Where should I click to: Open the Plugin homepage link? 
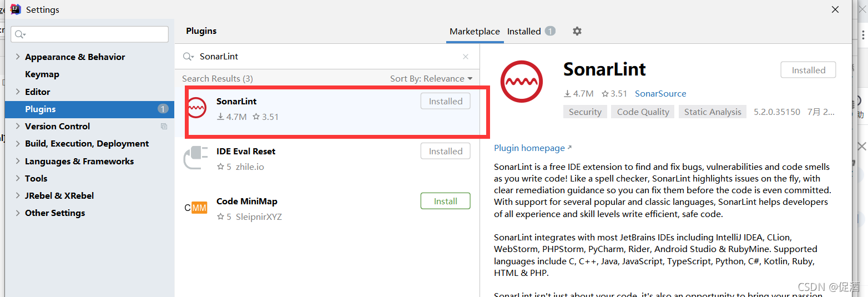(x=532, y=148)
